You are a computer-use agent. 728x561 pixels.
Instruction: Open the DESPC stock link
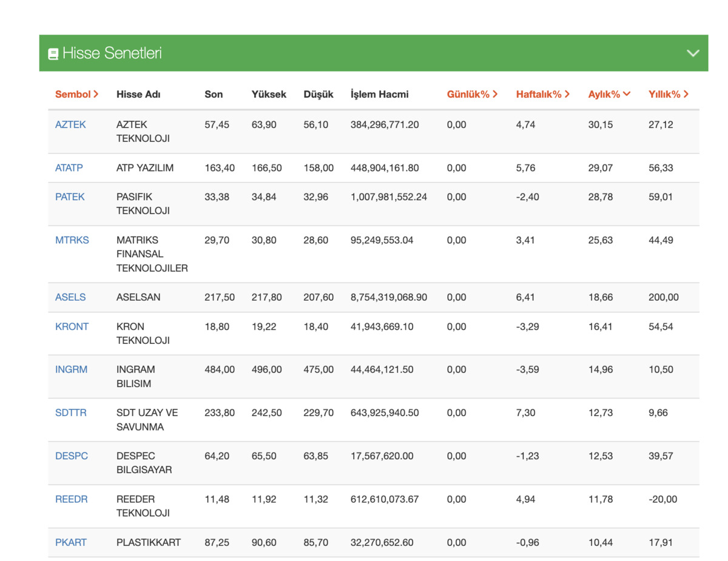72,455
